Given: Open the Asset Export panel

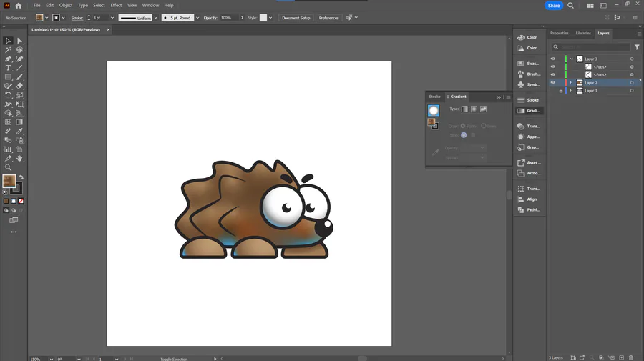Looking at the screenshot, I should [x=529, y=162].
